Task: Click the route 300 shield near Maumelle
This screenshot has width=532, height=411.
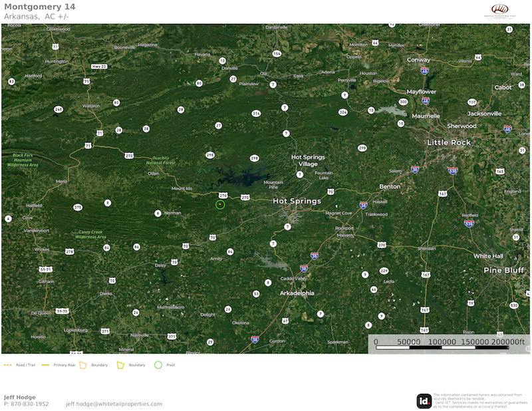Action: point(403,102)
